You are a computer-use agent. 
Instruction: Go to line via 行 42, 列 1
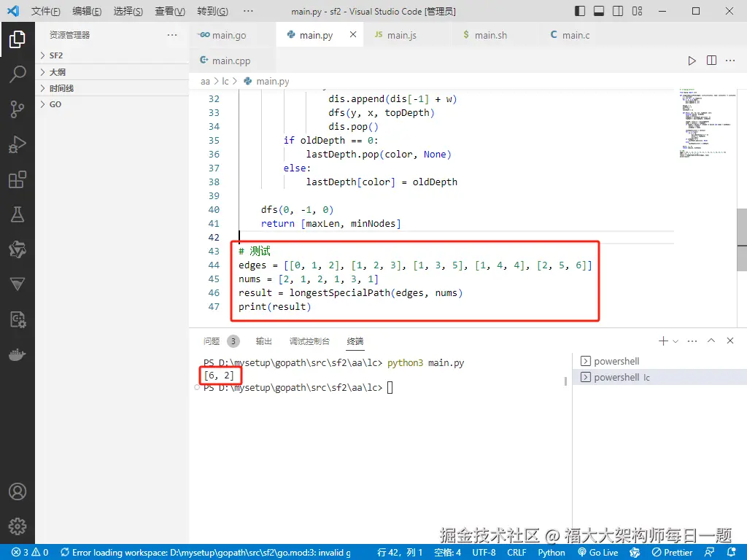(400, 553)
